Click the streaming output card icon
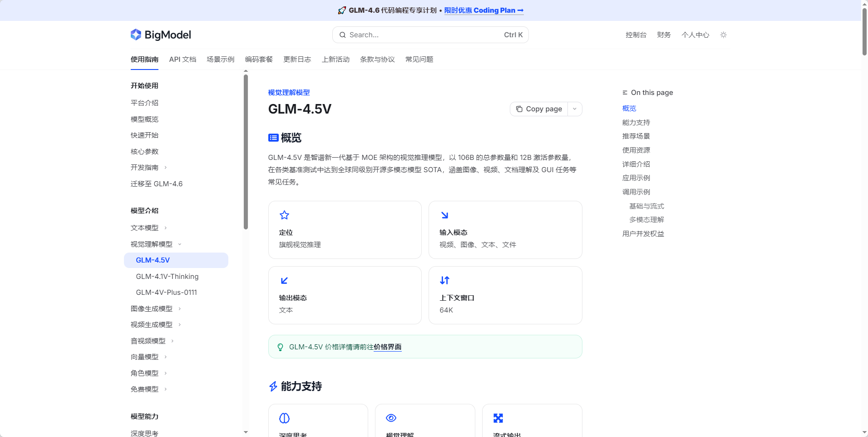Viewport: 868px width, 437px height. tap(498, 418)
